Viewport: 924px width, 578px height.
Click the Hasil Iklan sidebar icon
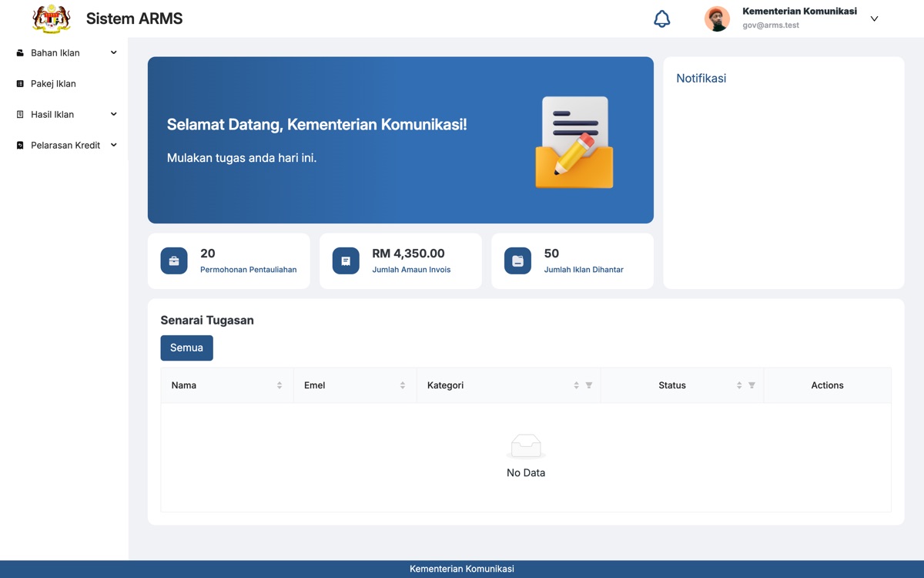(x=20, y=115)
